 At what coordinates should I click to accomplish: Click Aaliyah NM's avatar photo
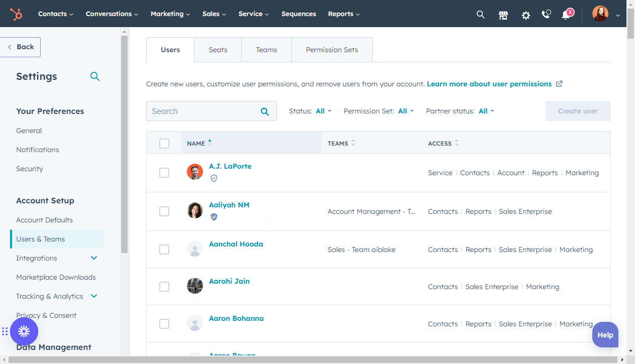pos(195,210)
